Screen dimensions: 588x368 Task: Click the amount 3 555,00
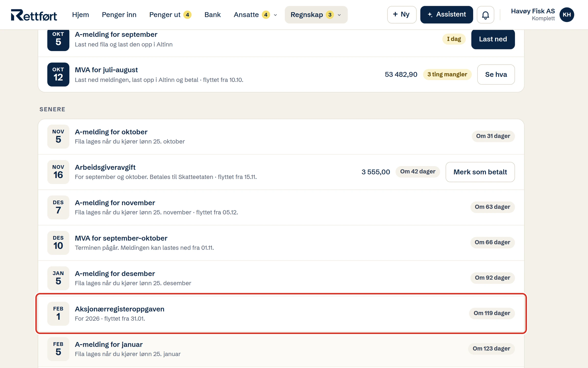point(376,172)
